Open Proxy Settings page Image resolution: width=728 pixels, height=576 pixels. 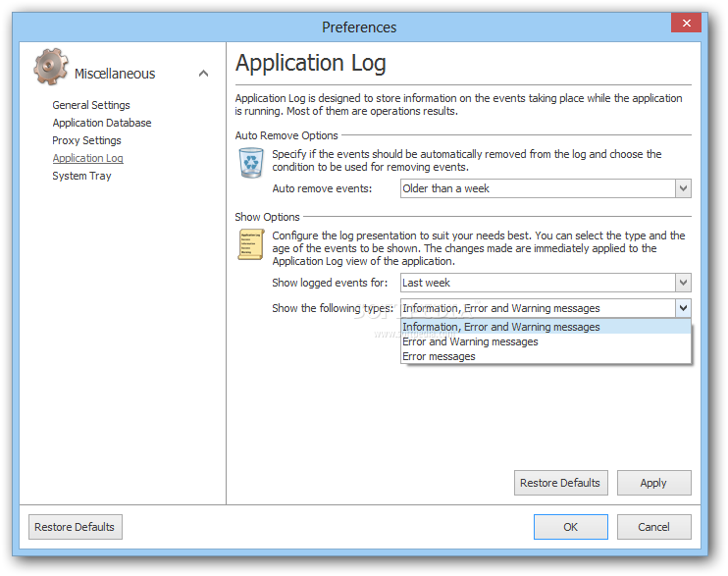click(x=86, y=140)
